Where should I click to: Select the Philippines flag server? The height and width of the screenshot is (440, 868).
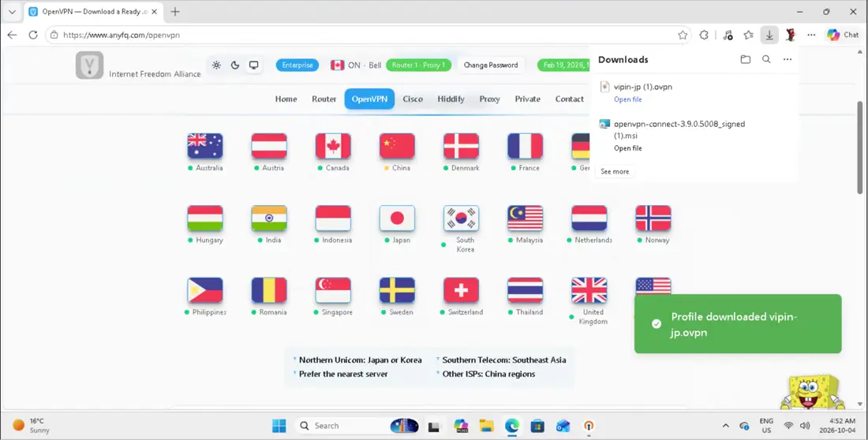205,290
